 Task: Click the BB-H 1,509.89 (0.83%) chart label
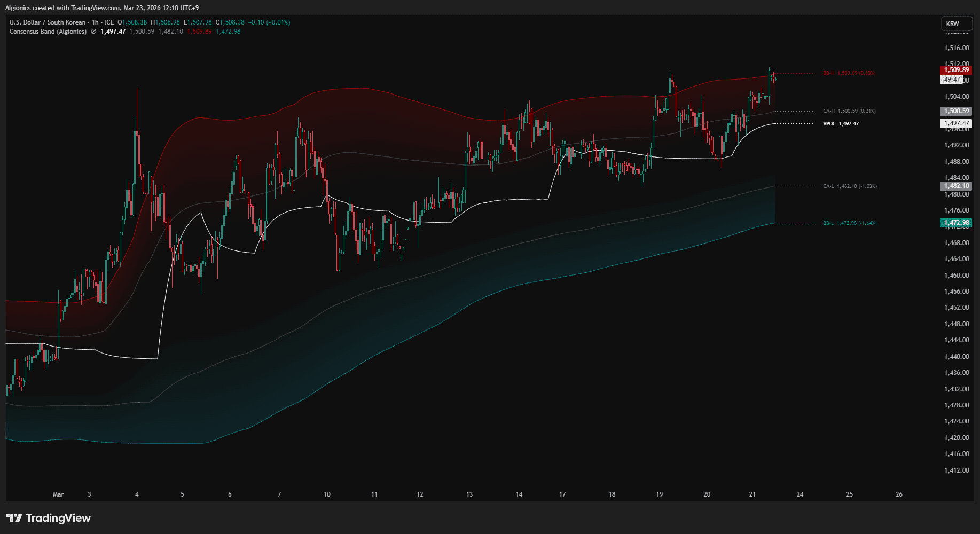(x=849, y=73)
